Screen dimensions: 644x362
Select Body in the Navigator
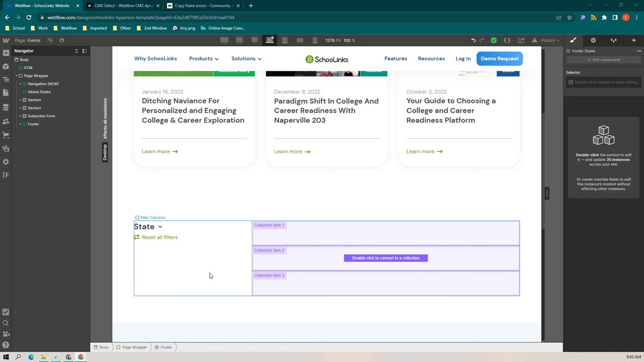coord(24,60)
